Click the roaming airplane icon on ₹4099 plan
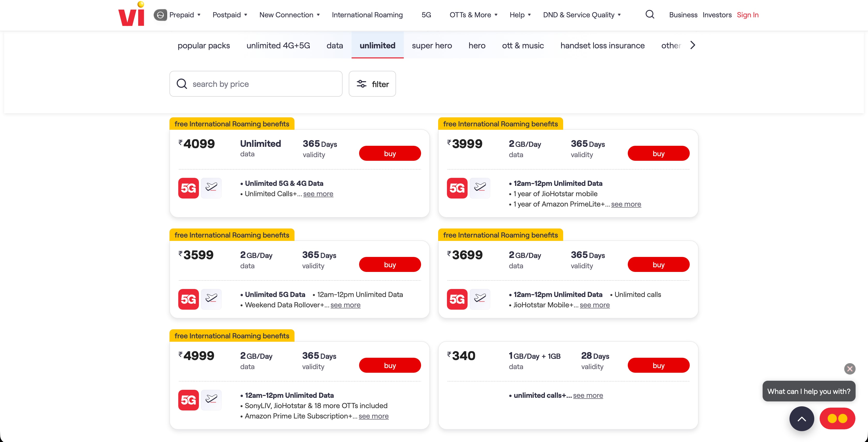Image resolution: width=868 pixels, height=442 pixels. [211, 188]
